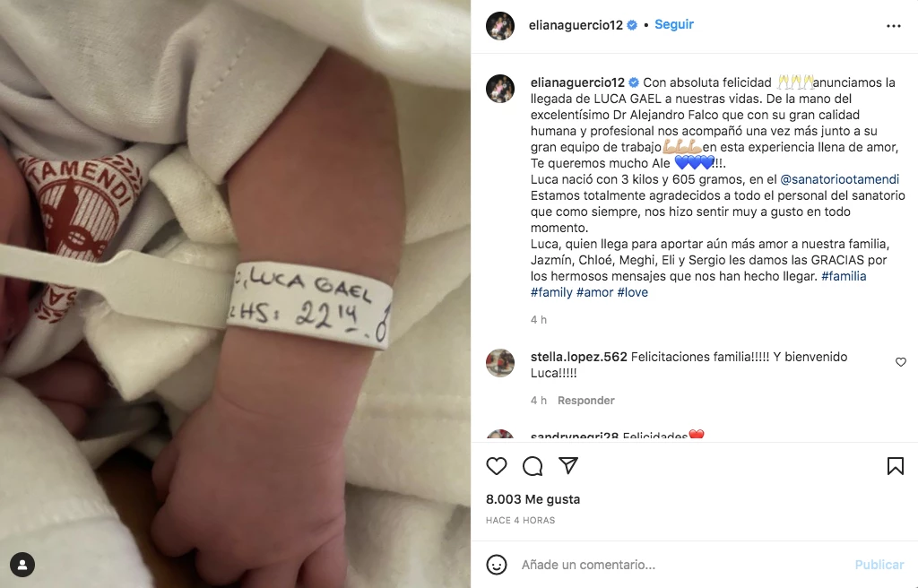Open comments with the speech bubble icon

533,466
